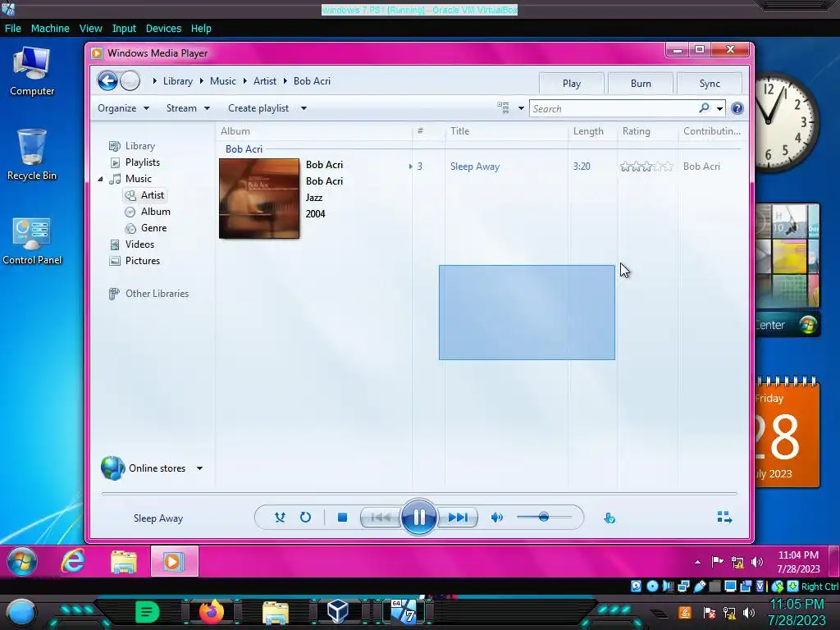Screen dimensions: 840x630
Task: Open the VirtualBox Input menu
Action: (x=124, y=29)
